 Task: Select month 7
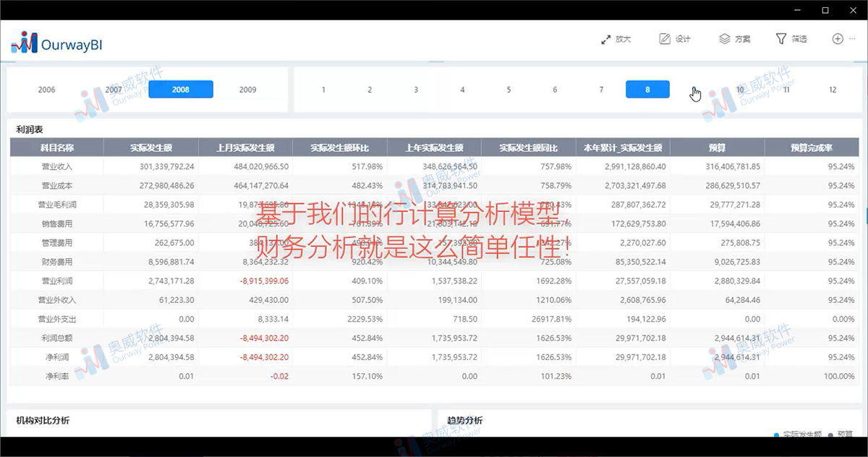[x=601, y=90]
